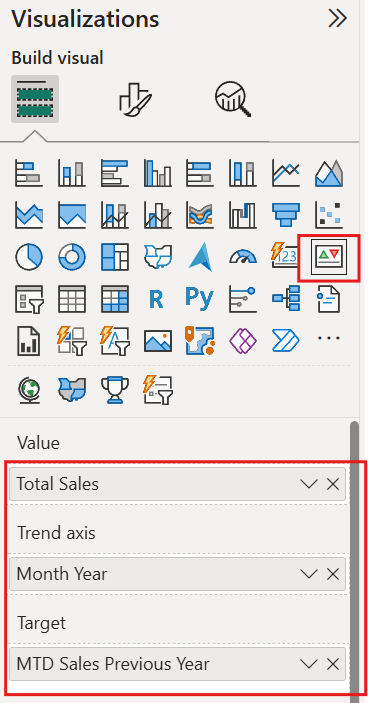Open the Format visual tab

(x=135, y=99)
